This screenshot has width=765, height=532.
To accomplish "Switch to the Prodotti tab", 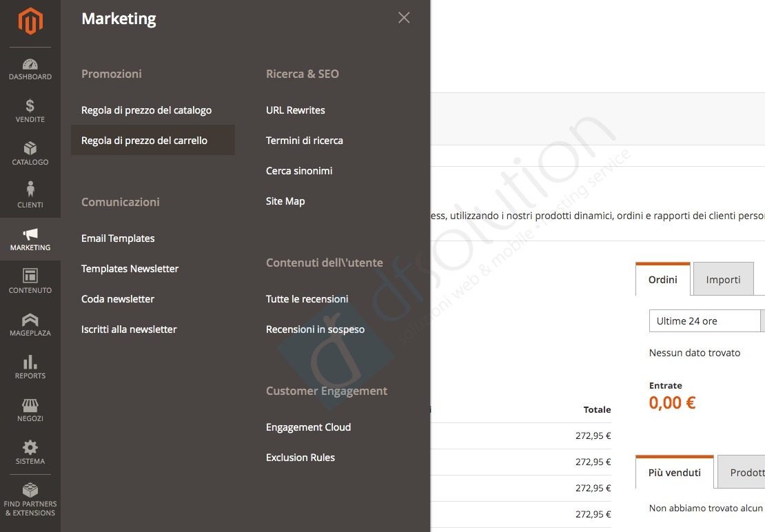I will coord(742,473).
